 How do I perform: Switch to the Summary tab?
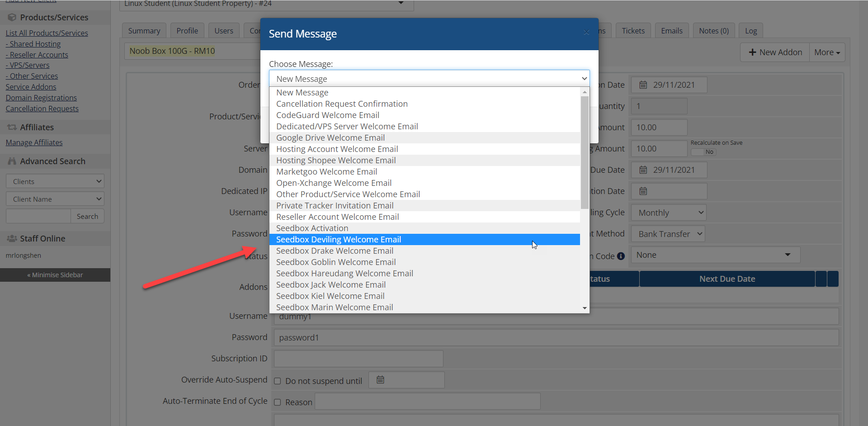click(x=144, y=31)
